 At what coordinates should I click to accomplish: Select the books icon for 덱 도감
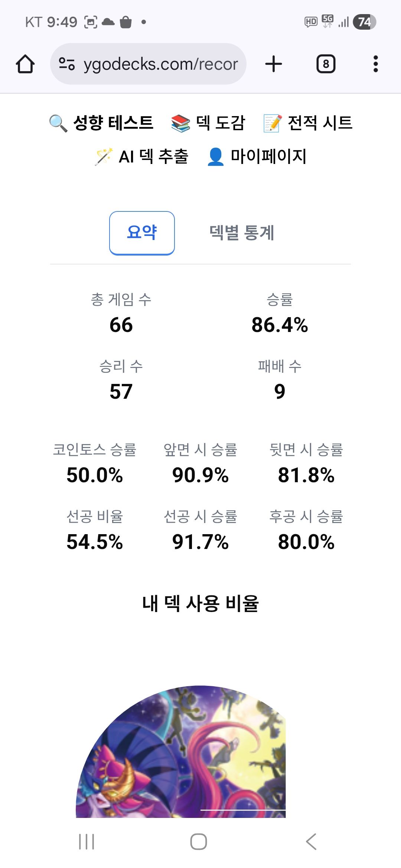[x=181, y=124]
